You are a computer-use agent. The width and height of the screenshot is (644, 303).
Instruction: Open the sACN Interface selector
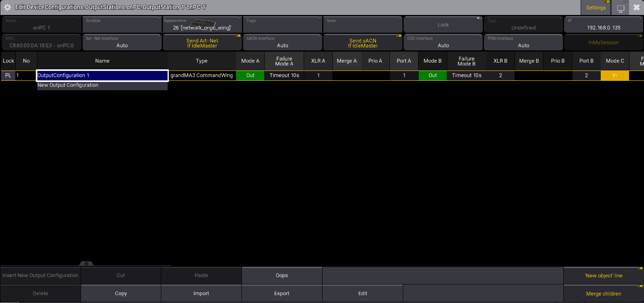[282, 43]
